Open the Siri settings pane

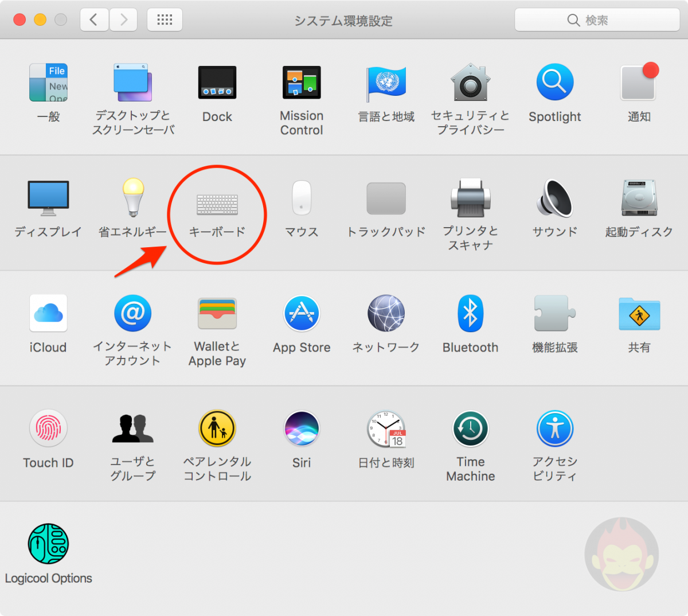[302, 428]
